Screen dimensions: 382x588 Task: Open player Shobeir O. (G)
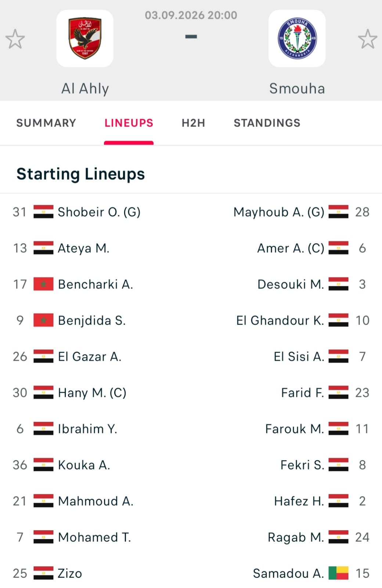[99, 212]
